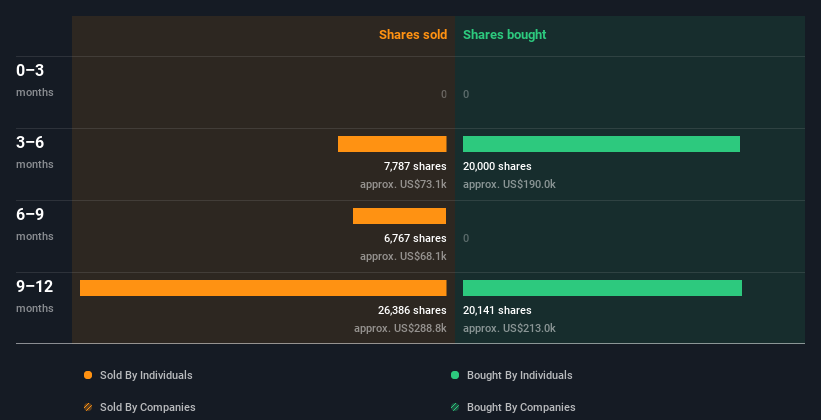The width and height of the screenshot is (821, 420).
Task: Click the 26,386 shares value
Action: 412,310
